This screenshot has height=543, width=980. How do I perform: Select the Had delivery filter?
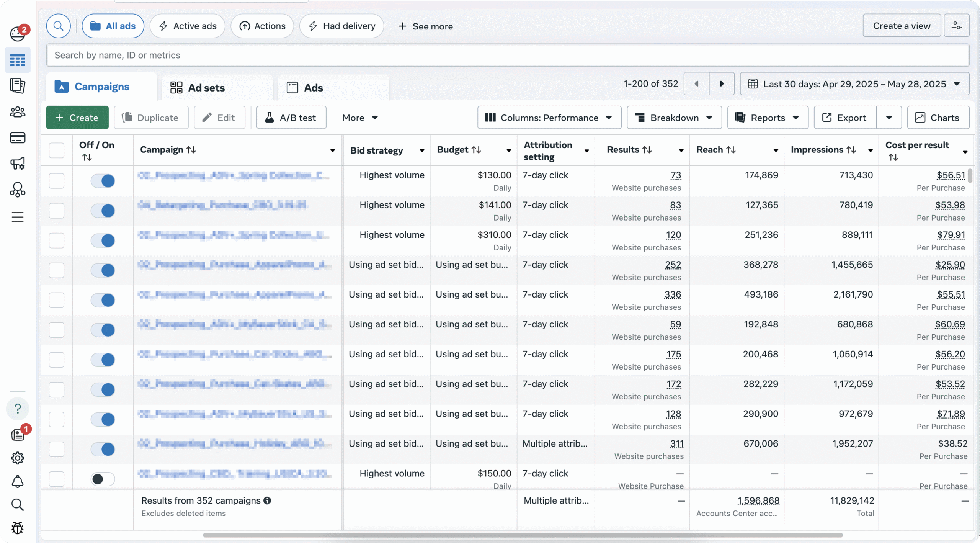click(341, 26)
